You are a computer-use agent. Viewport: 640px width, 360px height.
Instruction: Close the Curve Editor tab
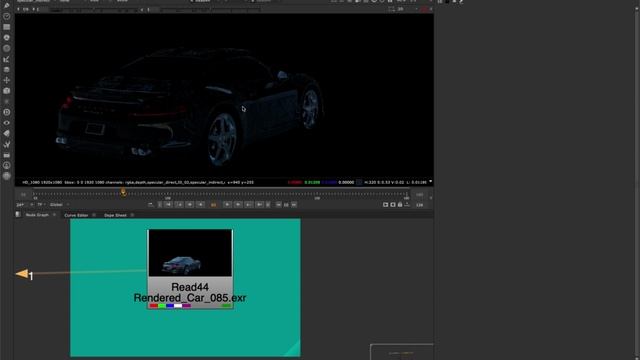[94, 215]
